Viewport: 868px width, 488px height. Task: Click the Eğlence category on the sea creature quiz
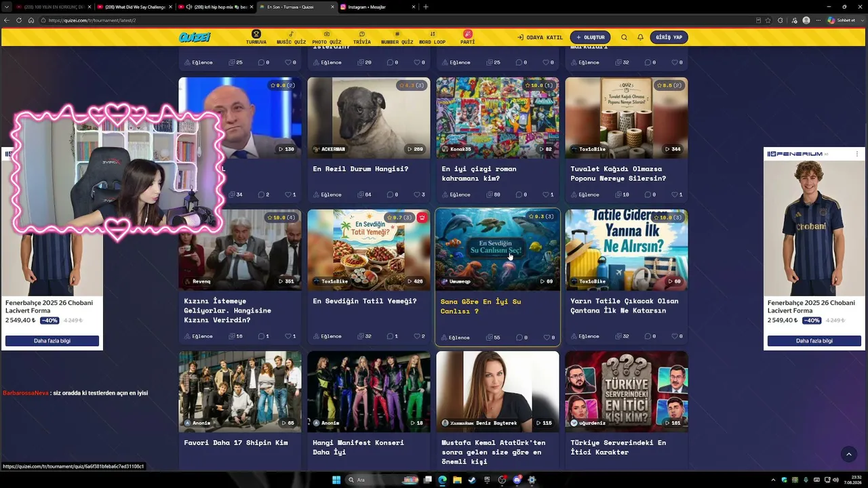coord(455,337)
